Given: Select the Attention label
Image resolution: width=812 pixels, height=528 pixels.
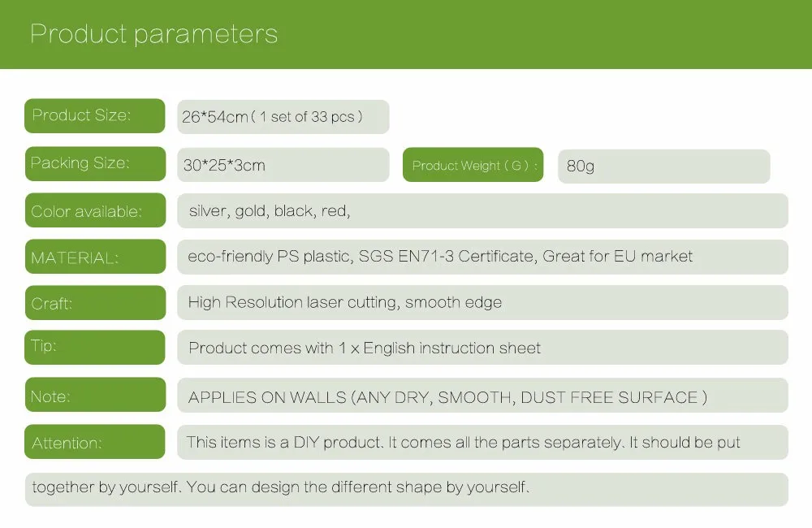Looking at the screenshot, I should click(95, 441).
